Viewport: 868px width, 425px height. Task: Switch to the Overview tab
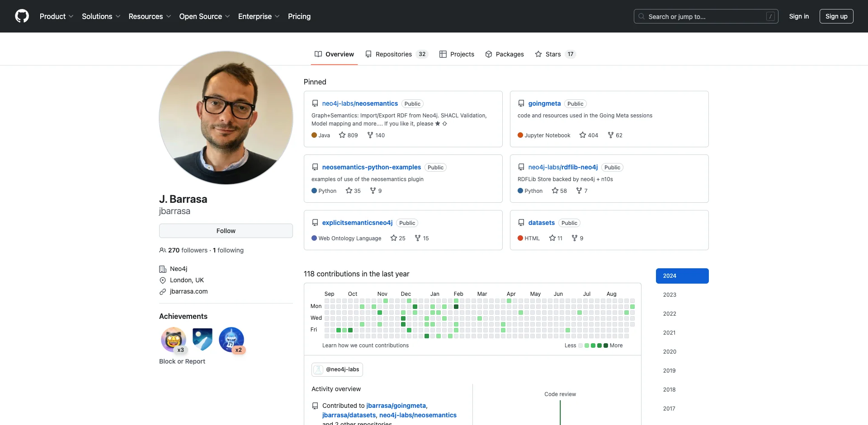[335, 54]
